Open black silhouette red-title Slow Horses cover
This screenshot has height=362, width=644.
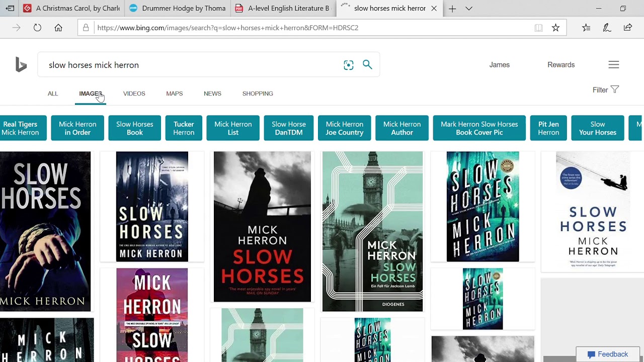[x=262, y=227]
